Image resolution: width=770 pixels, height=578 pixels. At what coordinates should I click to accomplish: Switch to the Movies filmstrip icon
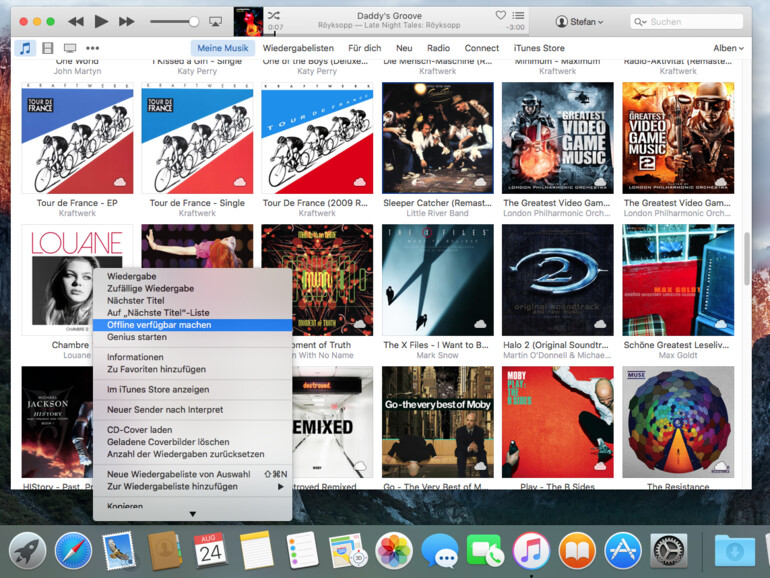(x=48, y=48)
